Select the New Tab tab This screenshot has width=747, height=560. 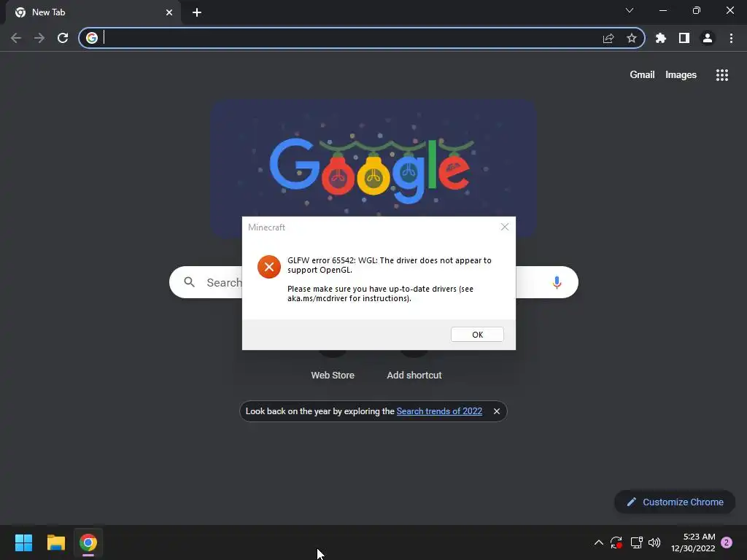93,12
